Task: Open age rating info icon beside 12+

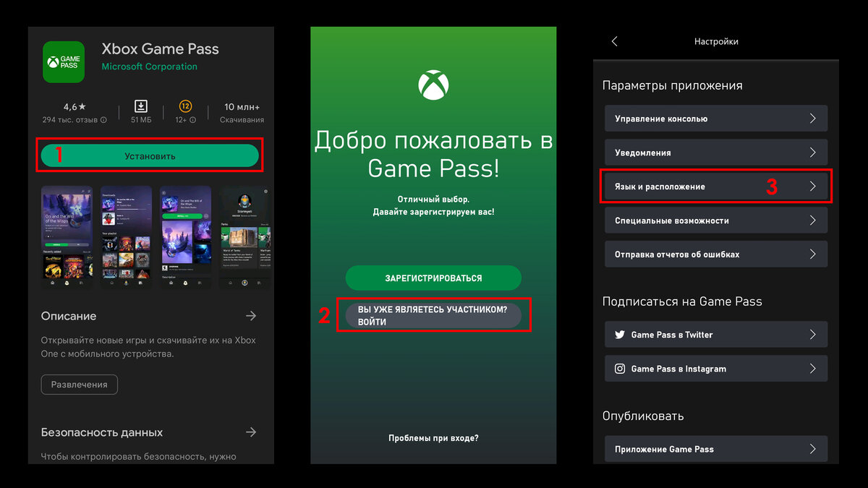Action: pyautogui.click(x=192, y=120)
